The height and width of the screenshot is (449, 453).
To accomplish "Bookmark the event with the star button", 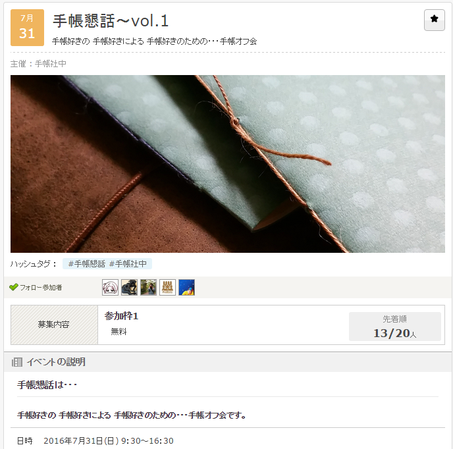I will (434, 20).
